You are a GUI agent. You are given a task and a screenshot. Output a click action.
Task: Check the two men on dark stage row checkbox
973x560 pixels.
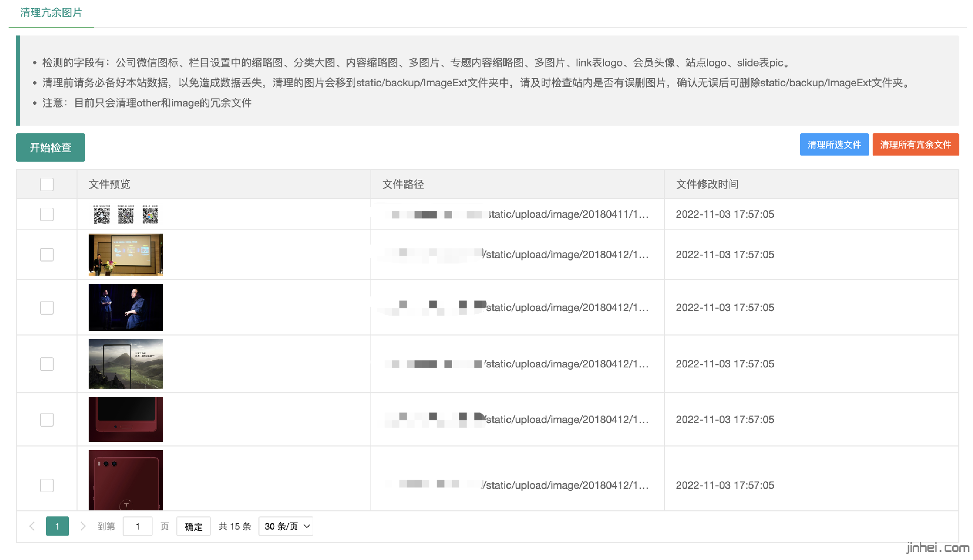[47, 308]
